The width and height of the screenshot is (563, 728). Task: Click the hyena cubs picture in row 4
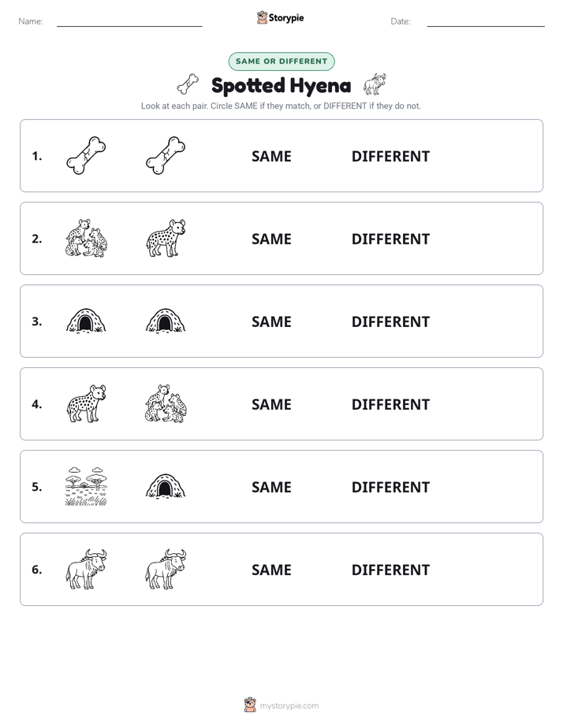166,403
